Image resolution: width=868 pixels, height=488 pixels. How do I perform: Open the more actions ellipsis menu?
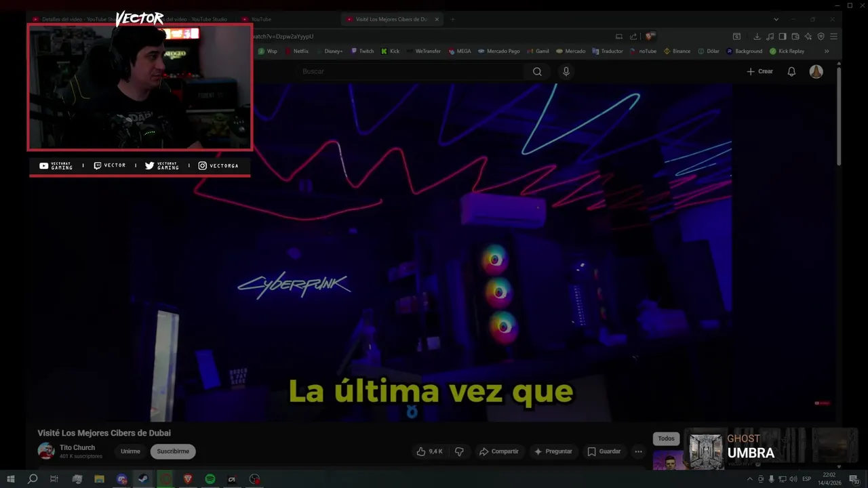(x=638, y=451)
